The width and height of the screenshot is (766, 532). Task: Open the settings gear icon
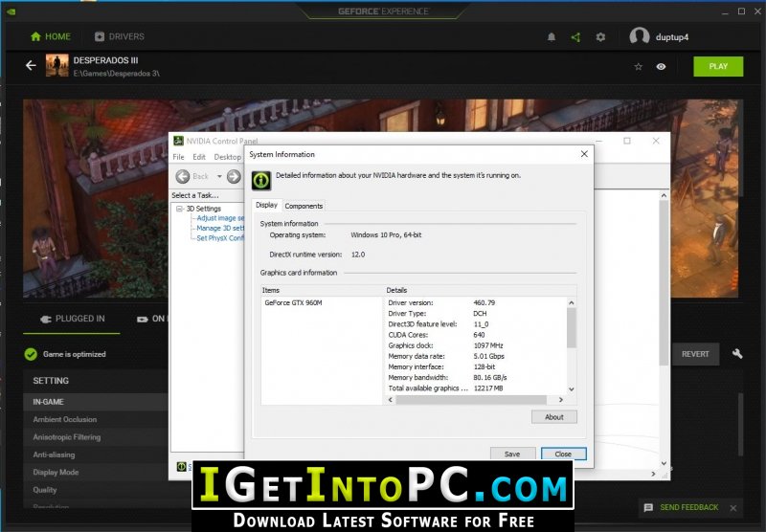coord(600,37)
